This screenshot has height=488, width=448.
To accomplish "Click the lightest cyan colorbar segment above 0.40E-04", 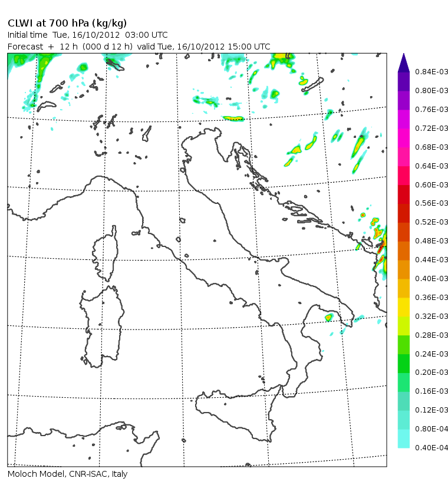I will pyautogui.click(x=404, y=438).
